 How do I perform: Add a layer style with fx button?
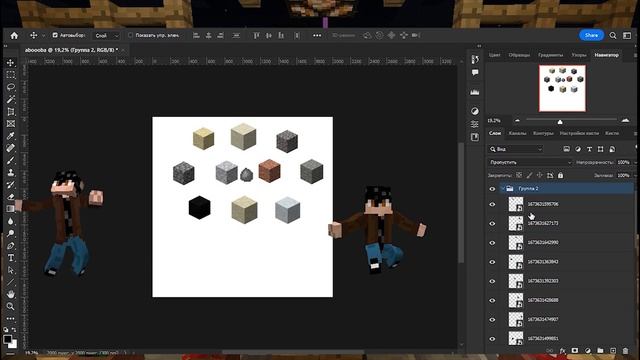pos(562,351)
